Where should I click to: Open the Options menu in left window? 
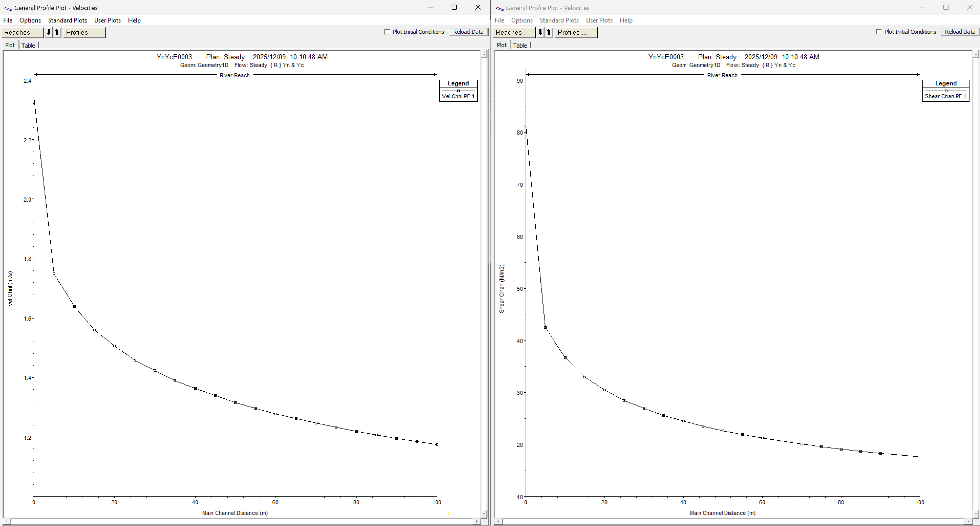click(30, 20)
